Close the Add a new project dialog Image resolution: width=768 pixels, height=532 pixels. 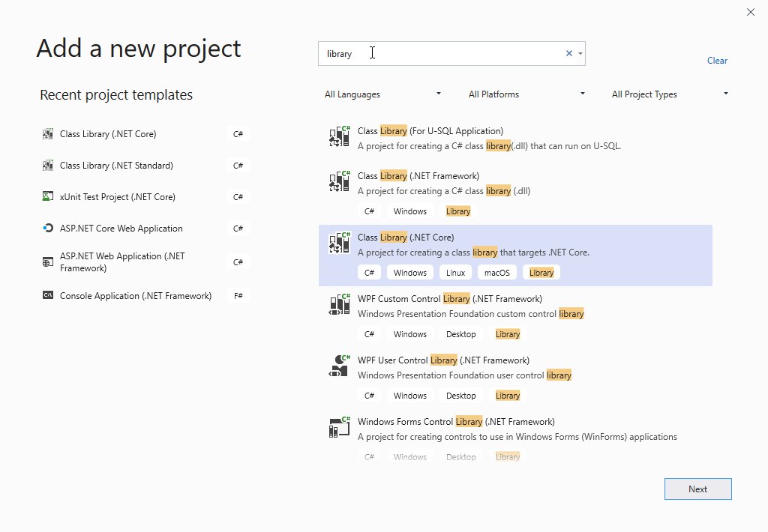[750, 12]
